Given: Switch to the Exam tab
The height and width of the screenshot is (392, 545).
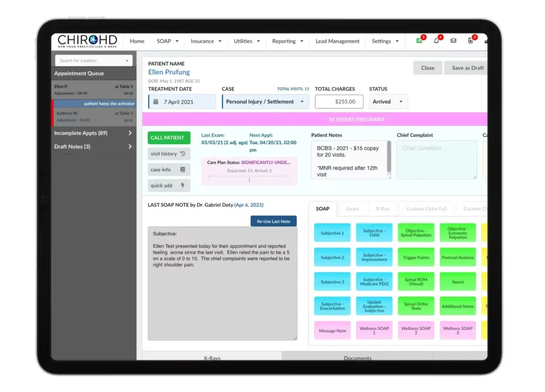Looking at the screenshot, I should [x=352, y=208].
